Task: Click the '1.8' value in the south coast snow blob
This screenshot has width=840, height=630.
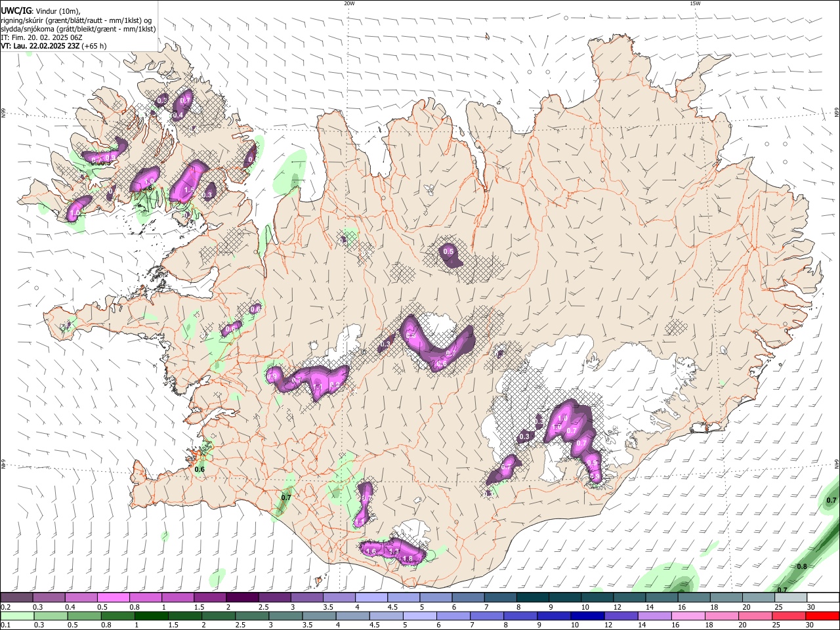Action: click(x=408, y=559)
